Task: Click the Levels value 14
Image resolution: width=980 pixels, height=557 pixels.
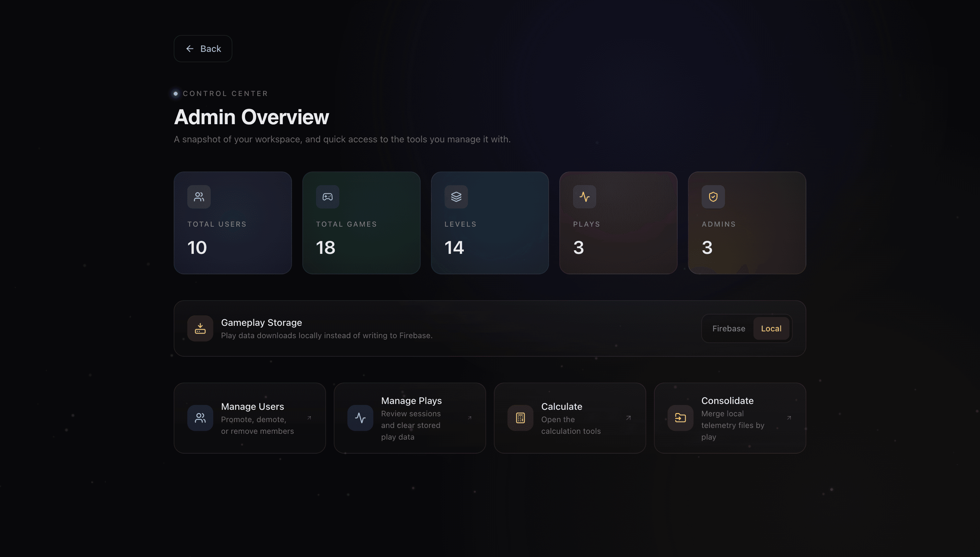Action: tap(454, 247)
